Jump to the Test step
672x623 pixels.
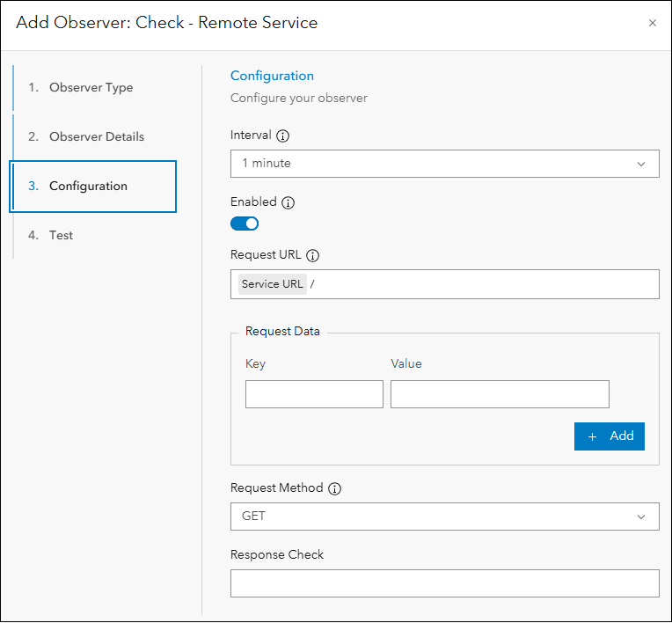point(61,236)
